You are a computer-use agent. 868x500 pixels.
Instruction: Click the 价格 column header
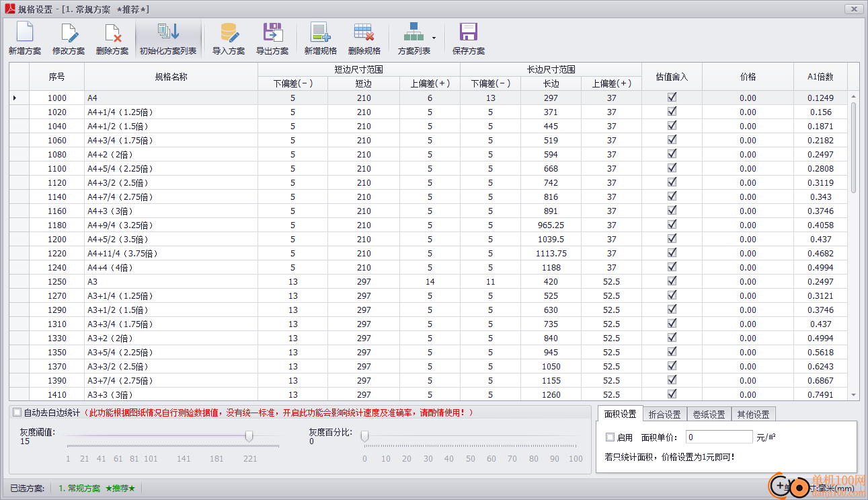click(748, 77)
